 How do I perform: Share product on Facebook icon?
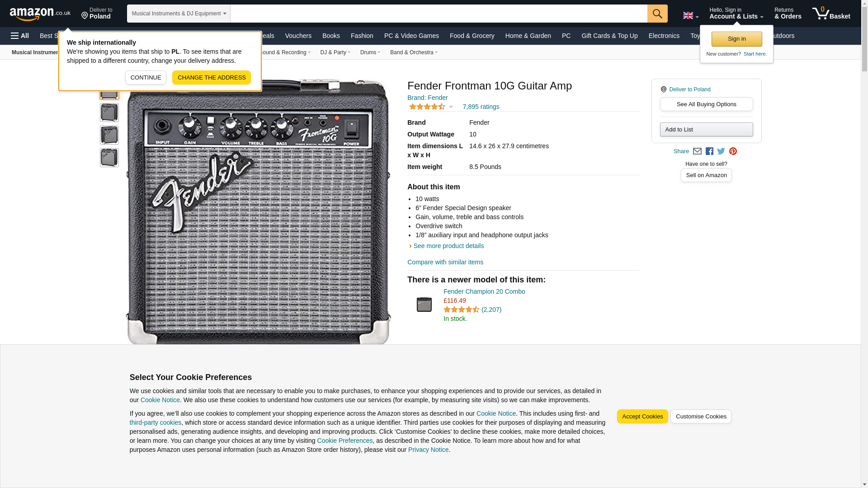(x=709, y=151)
